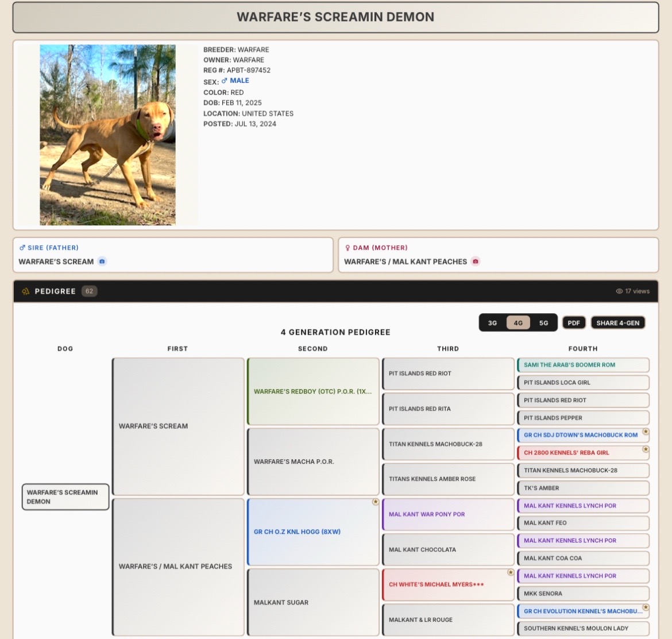Open GR CH O.Z KNL HOGG (8XW) entry
This screenshot has width=672, height=639.
(x=313, y=532)
